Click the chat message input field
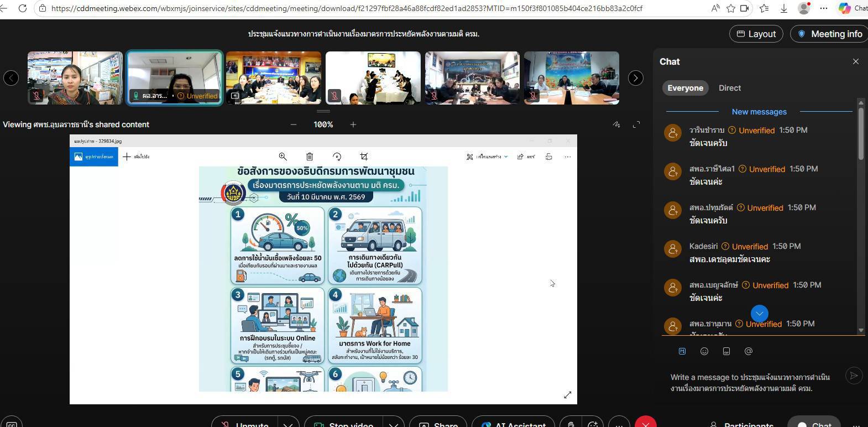This screenshot has width=868, height=427. tap(752, 382)
